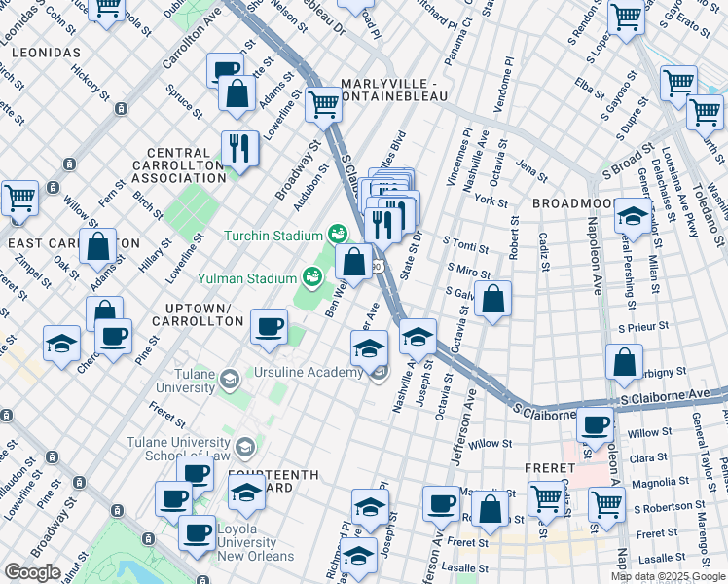Select the shopping bag marker in East Carrollton
This screenshot has height=584, width=728.
pyautogui.click(x=98, y=247)
